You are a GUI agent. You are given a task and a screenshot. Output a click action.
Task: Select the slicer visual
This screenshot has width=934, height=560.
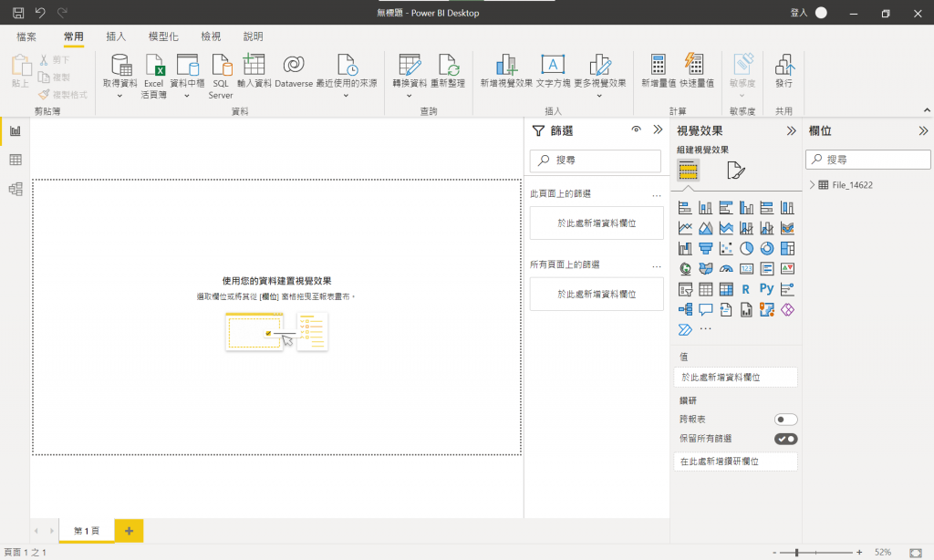[x=685, y=289]
